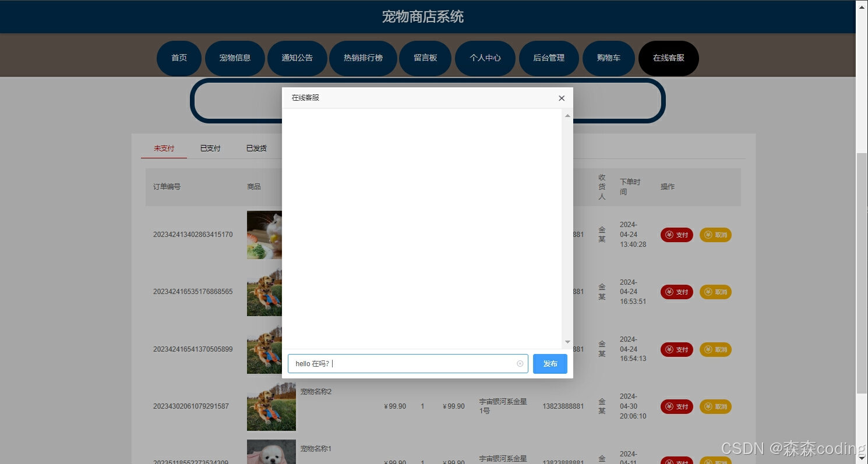Image resolution: width=868 pixels, height=464 pixels.
Task: Click order number 202342416541370505899
Action: [x=193, y=349]
